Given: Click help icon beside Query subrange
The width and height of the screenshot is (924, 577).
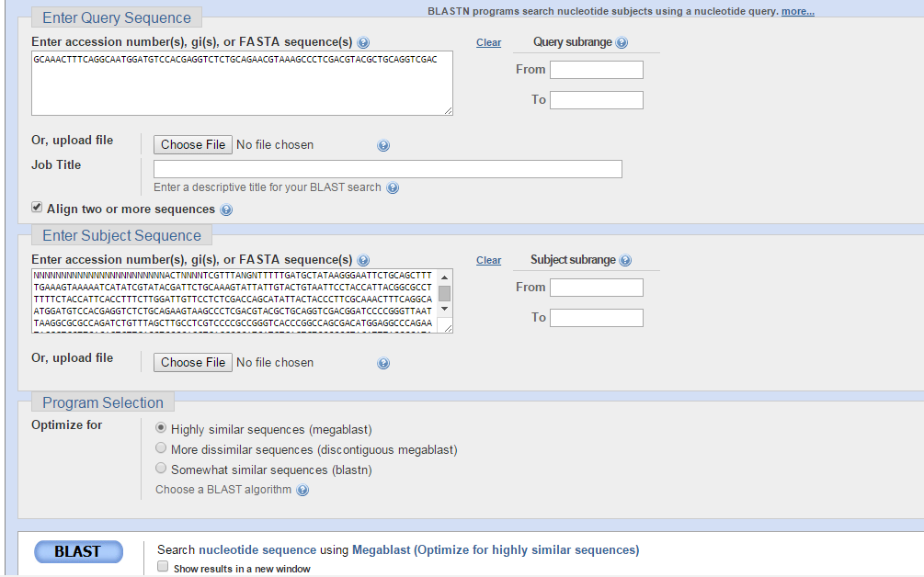Looking at the screenshot, I should tap(622, 43).
